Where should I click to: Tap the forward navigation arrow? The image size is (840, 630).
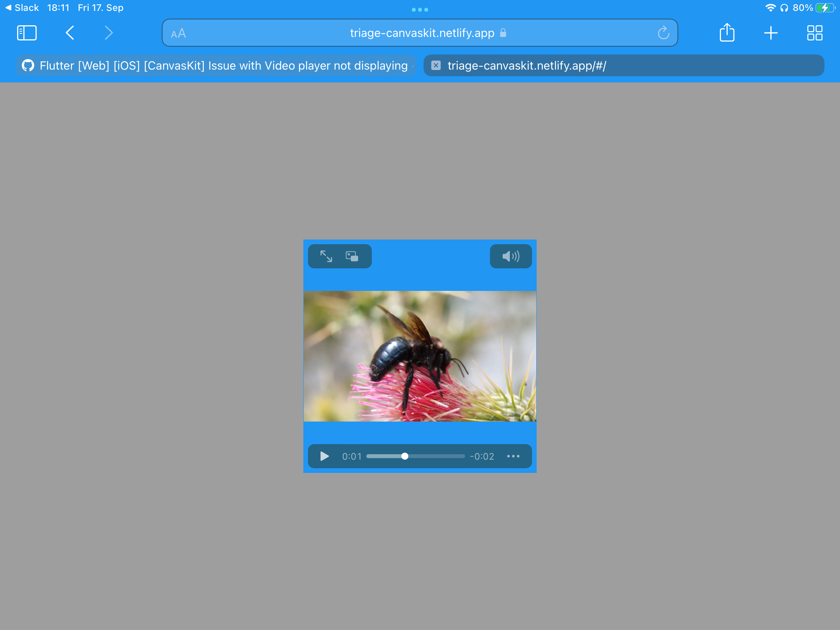point(109,33)
